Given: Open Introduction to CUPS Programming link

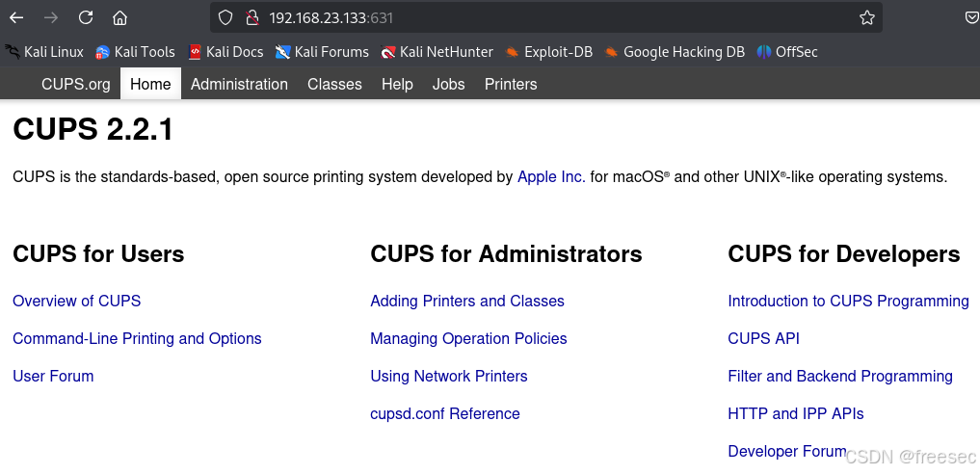Looking at the screenshot, I should click(x=848, y=301).
